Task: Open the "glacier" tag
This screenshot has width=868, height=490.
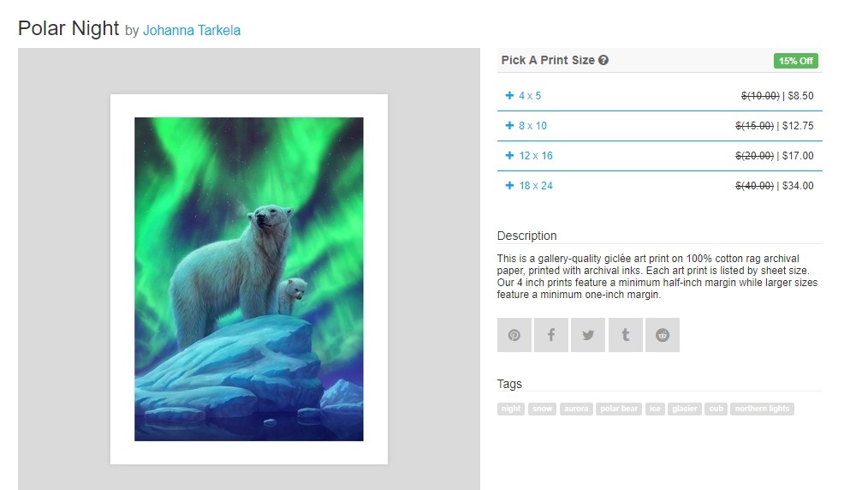Action: coord(685,409)
